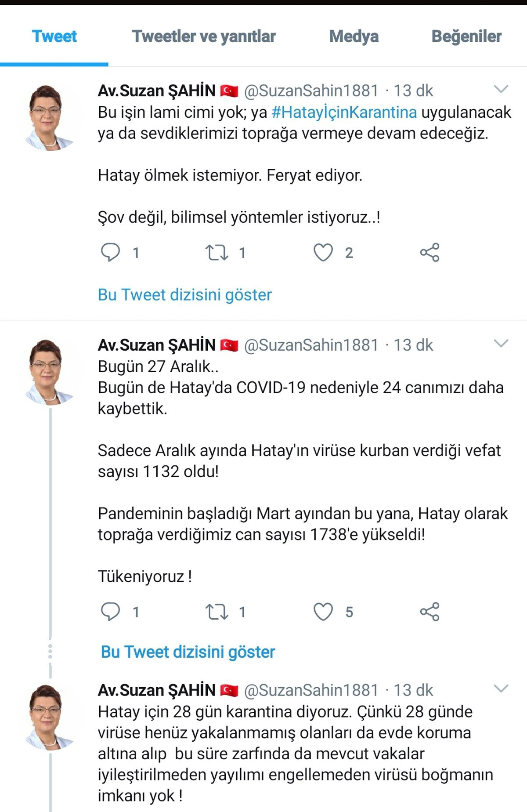527x812 pixels.
Task: Open the Beğeniler tab
Action: tap(466, 37)
